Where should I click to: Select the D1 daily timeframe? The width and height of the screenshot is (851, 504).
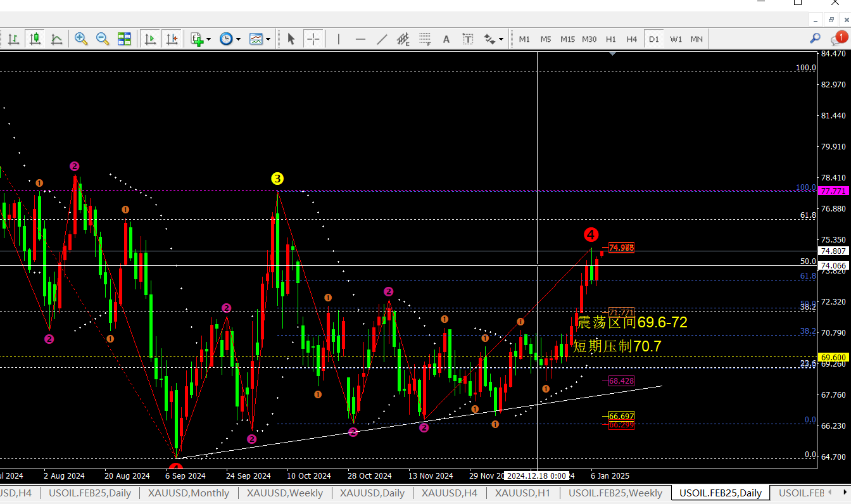(653, 39)
